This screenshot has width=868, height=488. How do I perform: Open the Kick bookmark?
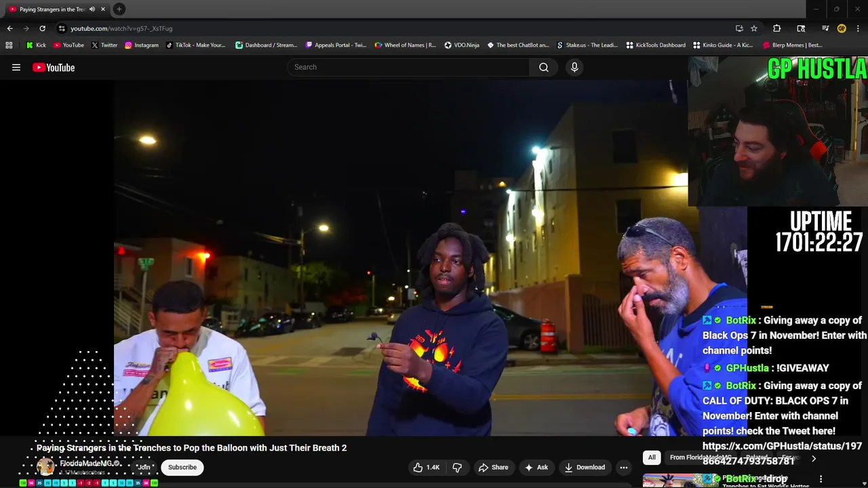tap(37, 45)
